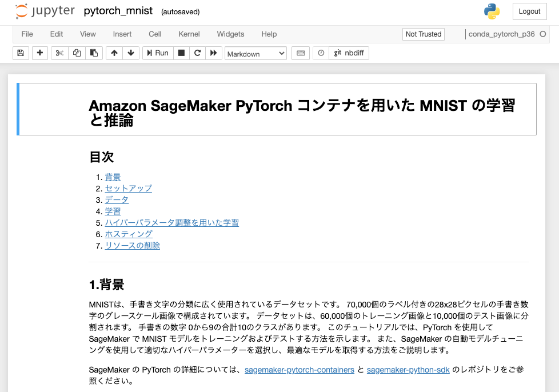Paste cells below icon
The width and height of the screenshot is (559, 392).
click(94, 53)
